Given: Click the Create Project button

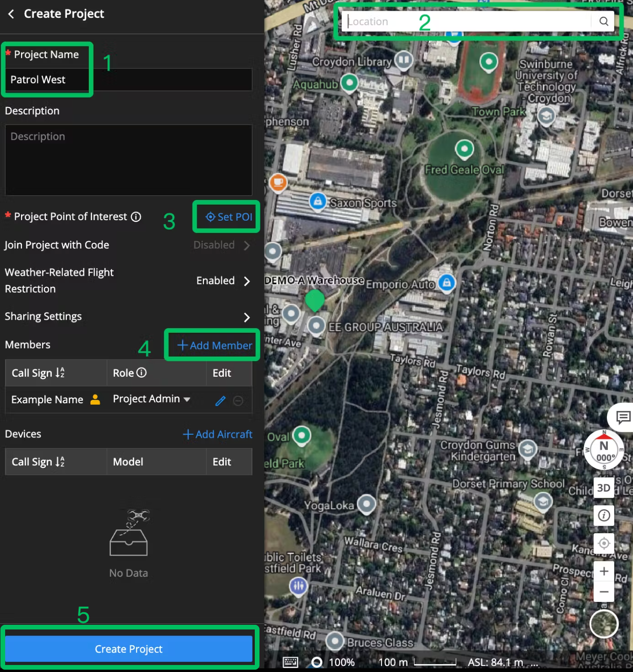Looking at the screenshot, I should (129, 649).
